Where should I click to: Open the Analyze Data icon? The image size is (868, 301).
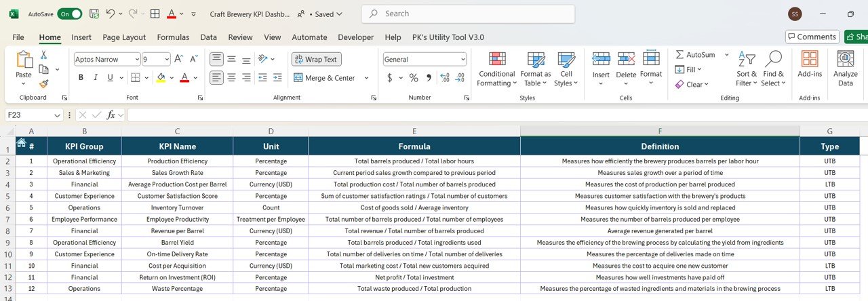pos(846,68)
